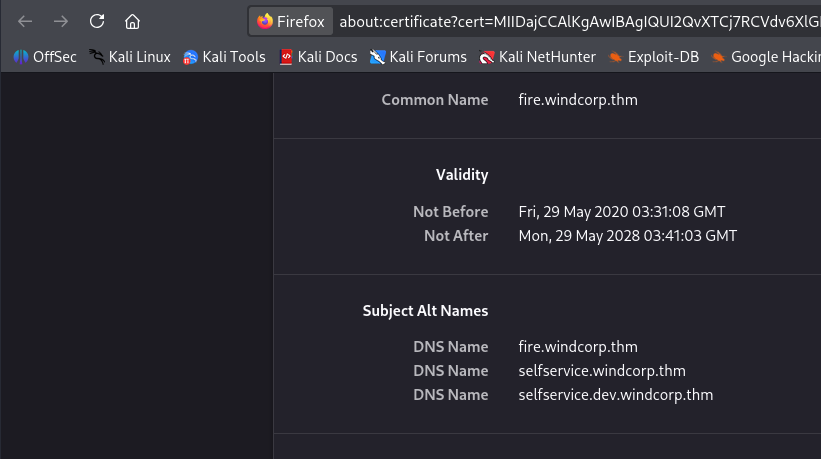The width and height of the screenshot is (821, 459).
Task: Launch the Kali Tools bookmark
Action: pyautogui.click(x=224, y=57)
